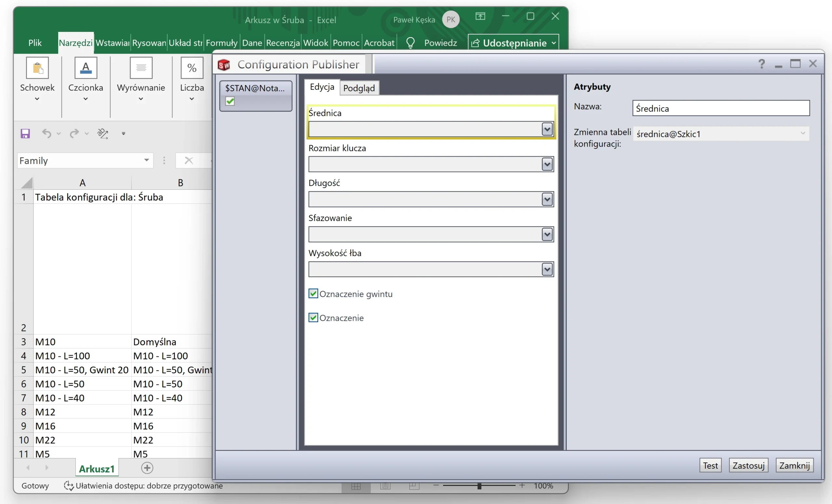Click the Liczba percent icon
Viewport: 832px width, 504px height.
pyautogui.click(x=192, y=68)
